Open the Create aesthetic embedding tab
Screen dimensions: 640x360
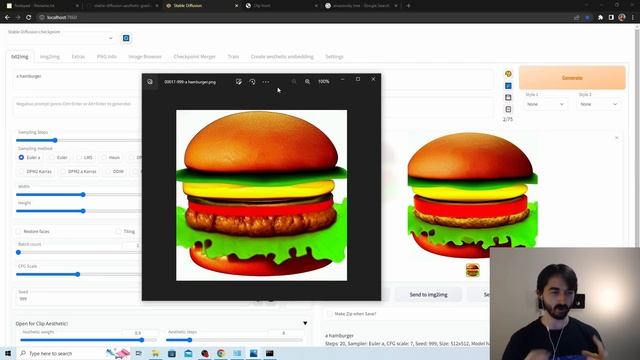click(282, 57)
